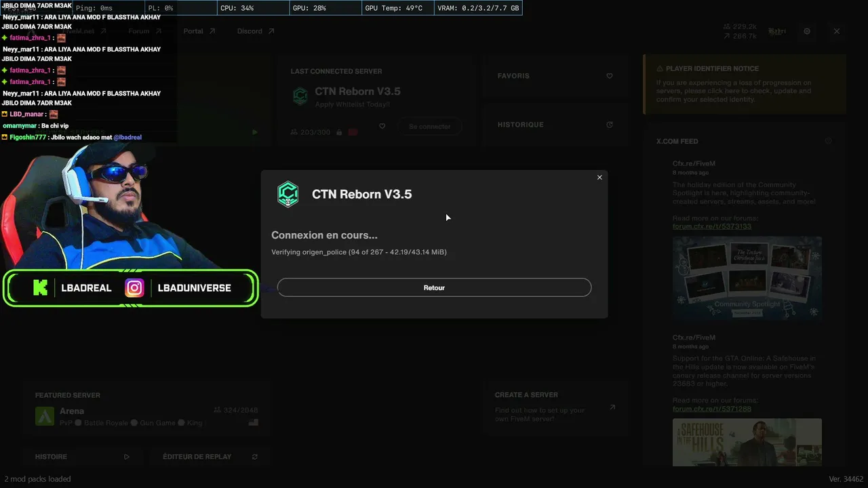Click the GPU usage reading in the stats bar
The height and width of the screenshot is (488, 868).
click(309, 8)
